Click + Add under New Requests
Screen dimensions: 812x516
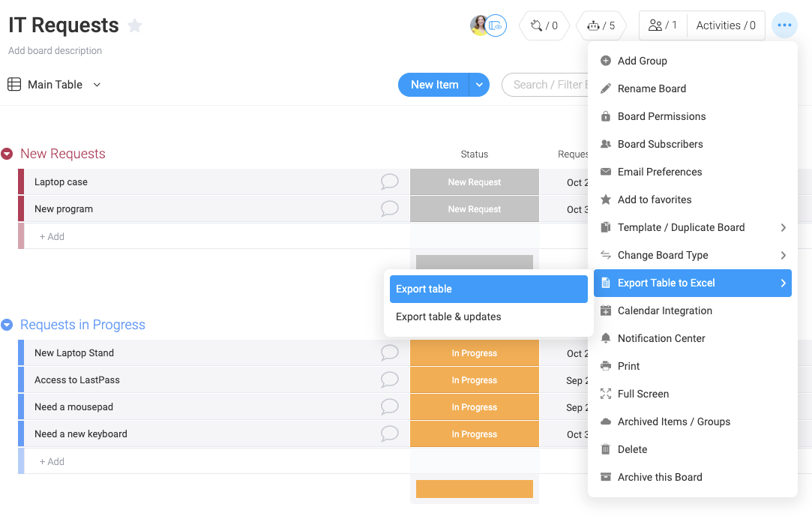coord(52,236)
